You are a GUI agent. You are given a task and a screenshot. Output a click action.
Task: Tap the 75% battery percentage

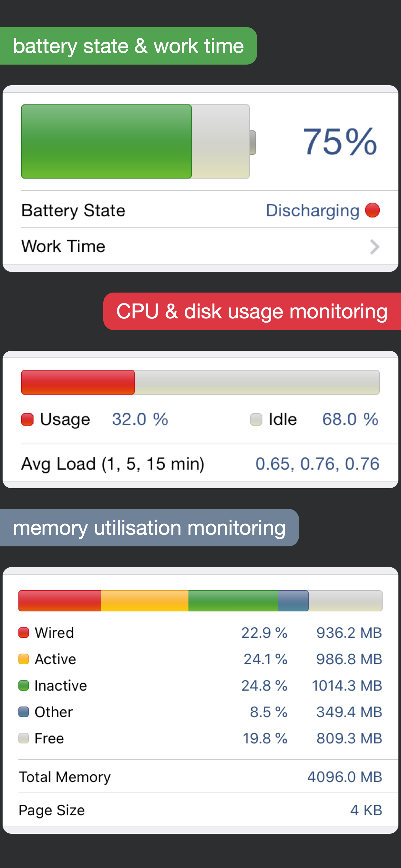click(x=340, y=141)
